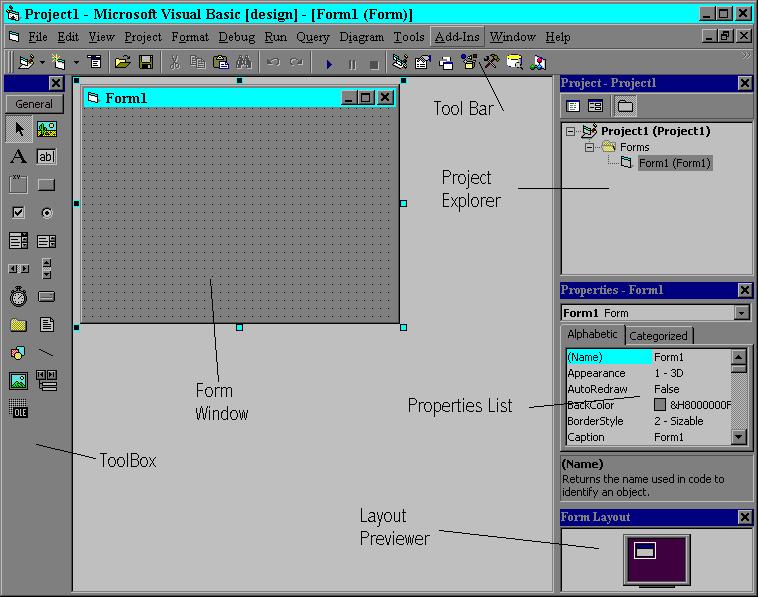Click the Paste clipboard icon
The height and width of the screenshot is (597, 758).
point(221,62)
